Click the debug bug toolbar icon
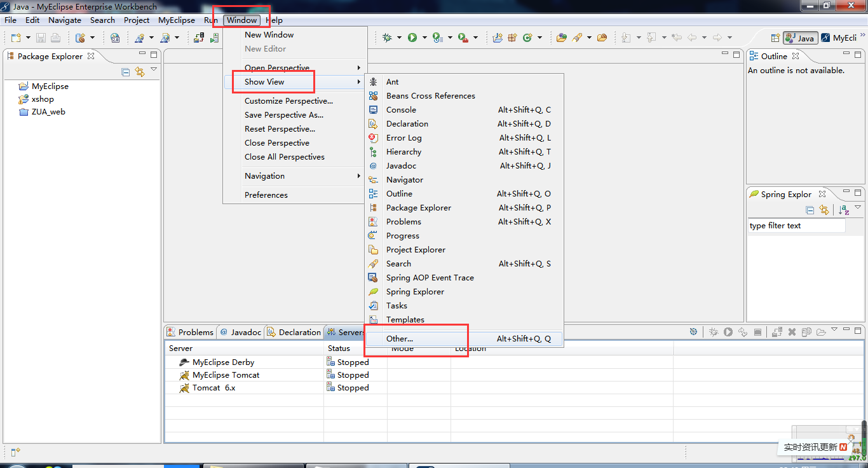The width and height of the screenshot is (868, 468). click(x=387, y=38)
